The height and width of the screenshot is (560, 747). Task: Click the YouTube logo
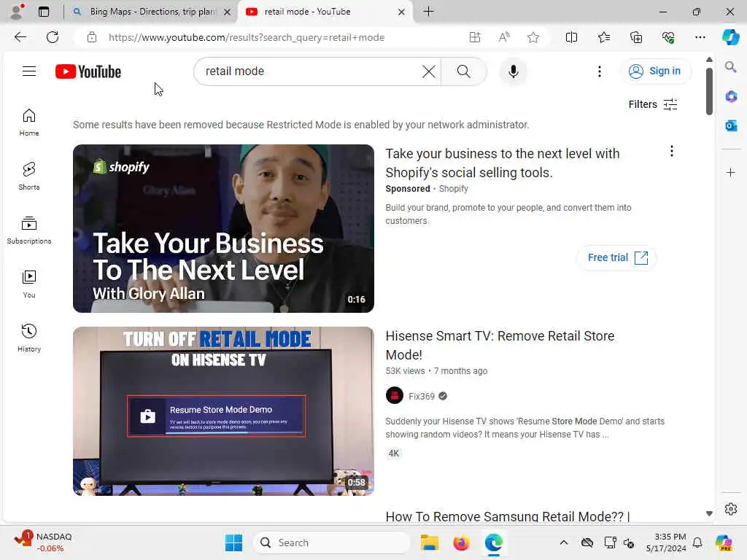click(x=88, y=71)
